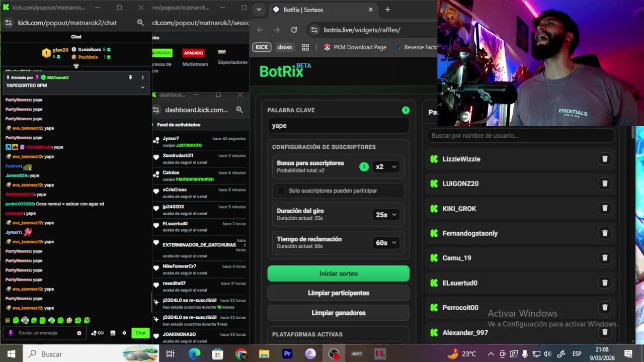644x362 pixels.
Task: Remove Camu_19 via trash icon
Action: pos(605,257)
